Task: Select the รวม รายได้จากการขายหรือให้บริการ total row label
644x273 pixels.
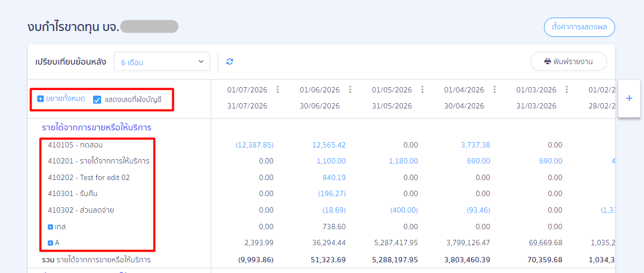Action: [96, 260]
